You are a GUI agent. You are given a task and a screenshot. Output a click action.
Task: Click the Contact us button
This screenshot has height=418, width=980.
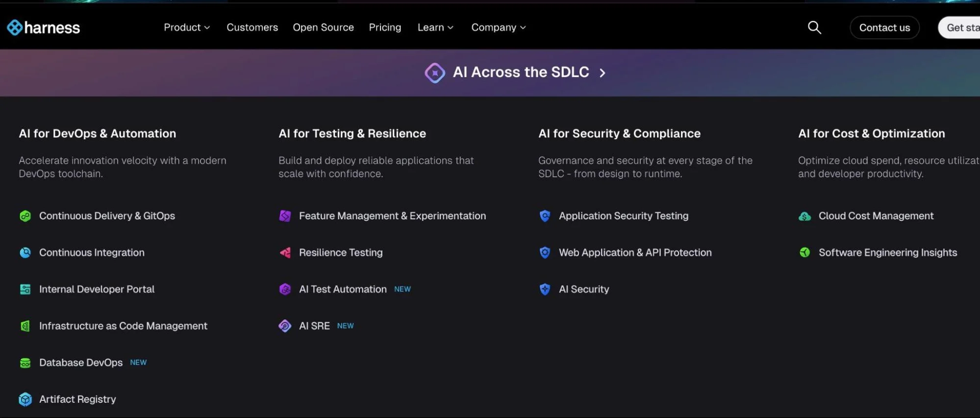884,27
